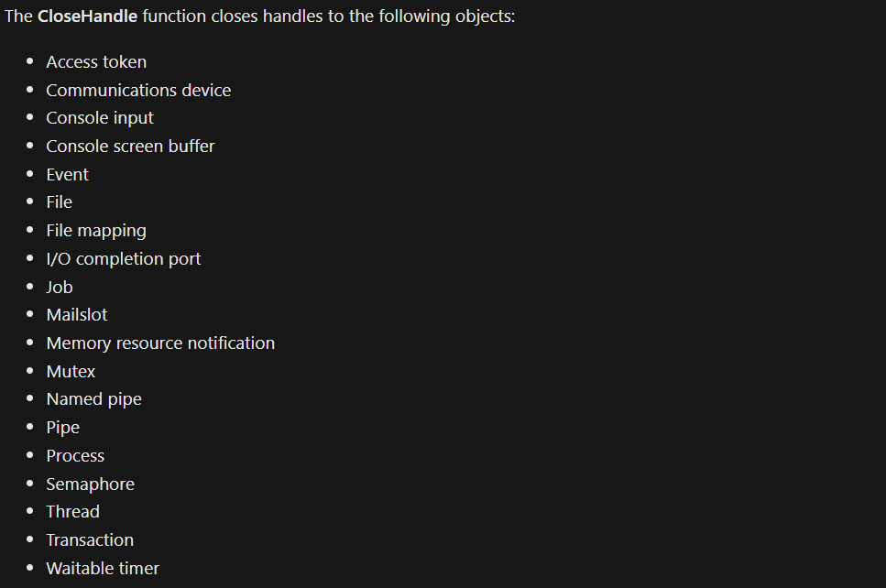This screenshot has height=588, width=886.
Task: Select the Mailslot list item
Action: (77, 314)
